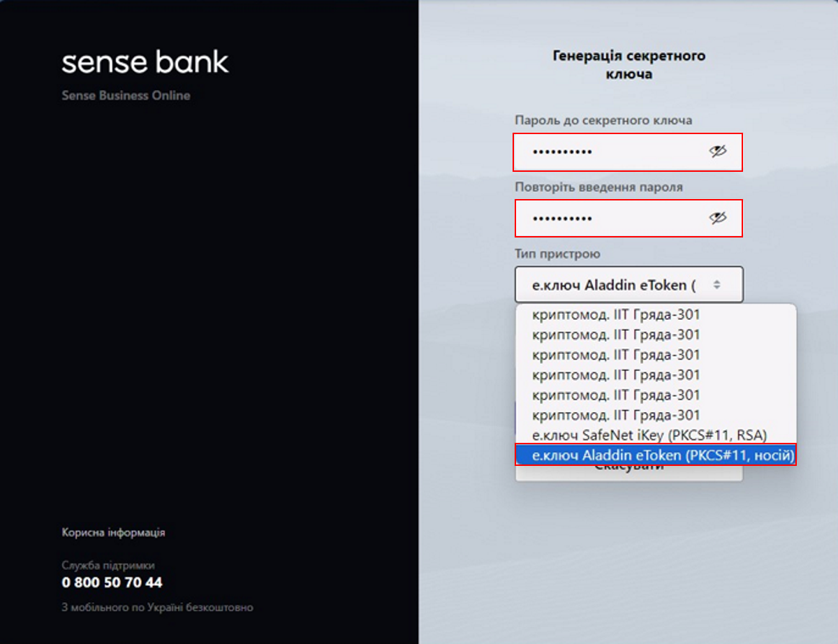Click the 'Тип пристрою' label

(x=557, y=254)
